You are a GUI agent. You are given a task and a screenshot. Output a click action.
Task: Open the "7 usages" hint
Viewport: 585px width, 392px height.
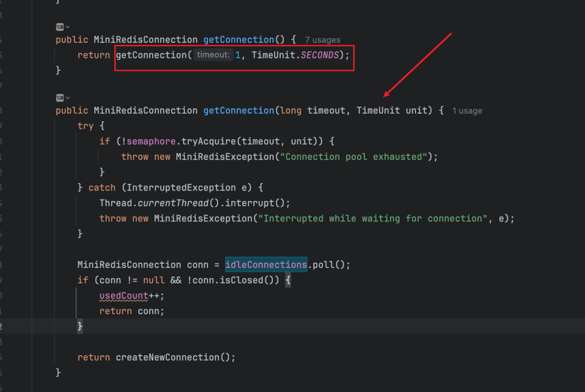[x=322, y=40]
